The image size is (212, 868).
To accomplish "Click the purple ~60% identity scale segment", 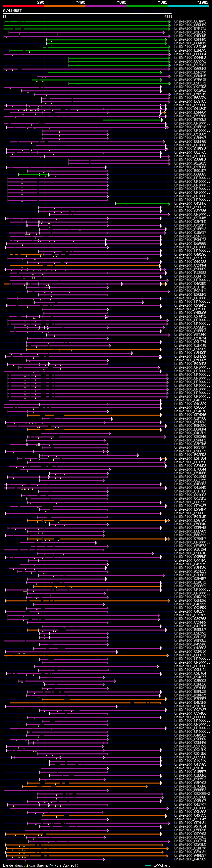I will click(106, 6).
